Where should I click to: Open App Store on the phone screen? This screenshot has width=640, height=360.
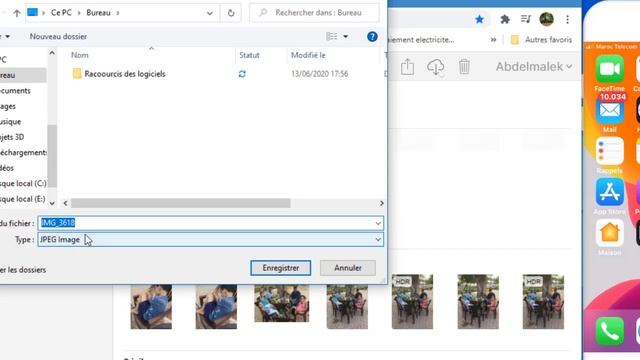tap(609, 192)
